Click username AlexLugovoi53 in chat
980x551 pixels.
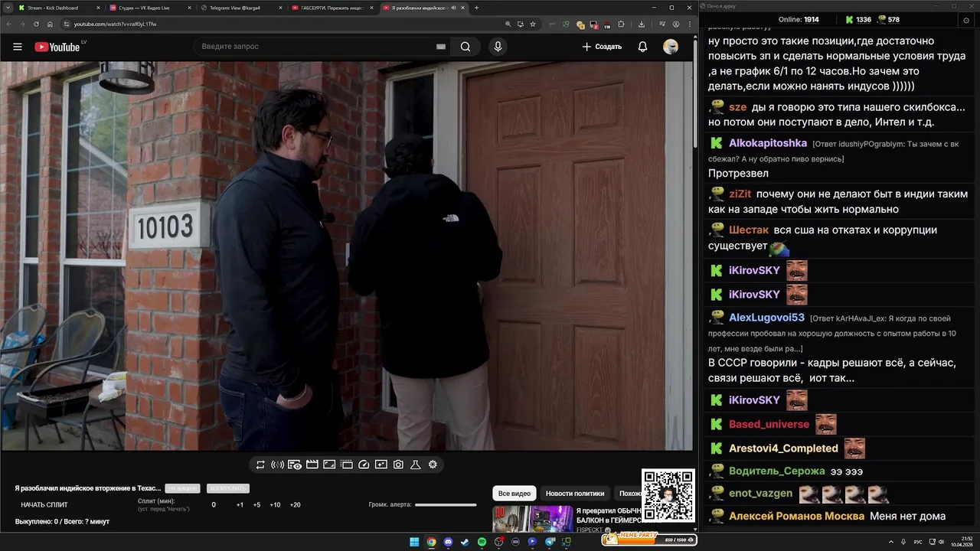766,318
